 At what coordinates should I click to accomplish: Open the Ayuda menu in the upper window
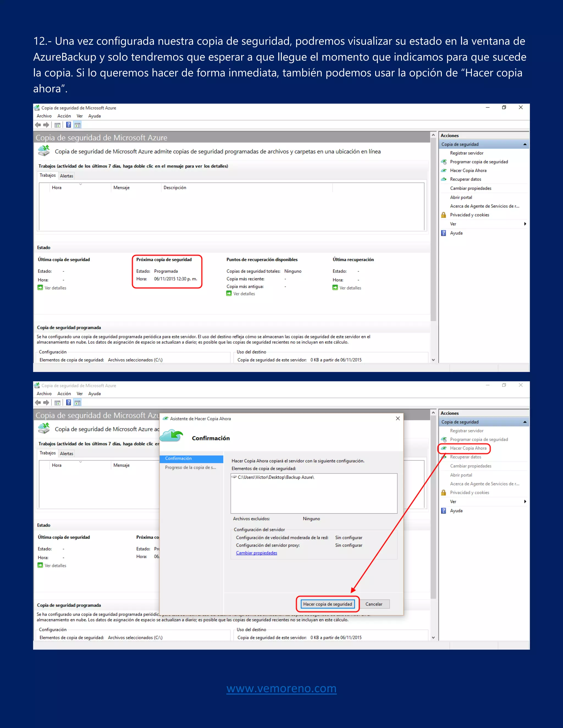[94, 116]
